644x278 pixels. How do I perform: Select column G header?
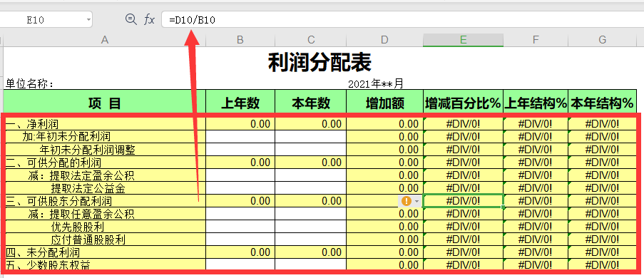pyautogui.click(x=603, y=40)
